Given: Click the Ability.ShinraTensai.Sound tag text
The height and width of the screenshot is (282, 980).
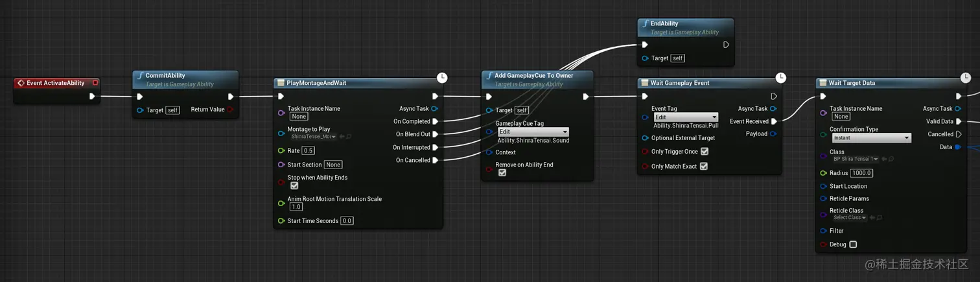Looking at the screenshot, I should tap(533, 141).
